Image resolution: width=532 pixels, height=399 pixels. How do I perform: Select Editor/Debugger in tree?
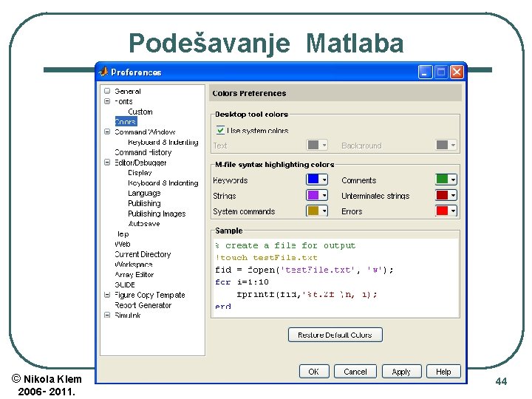coord(140,163)
